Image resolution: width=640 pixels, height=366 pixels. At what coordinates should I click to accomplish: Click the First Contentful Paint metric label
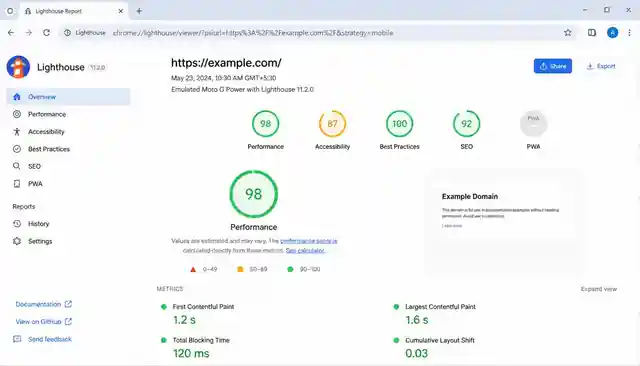pos(203,306)
